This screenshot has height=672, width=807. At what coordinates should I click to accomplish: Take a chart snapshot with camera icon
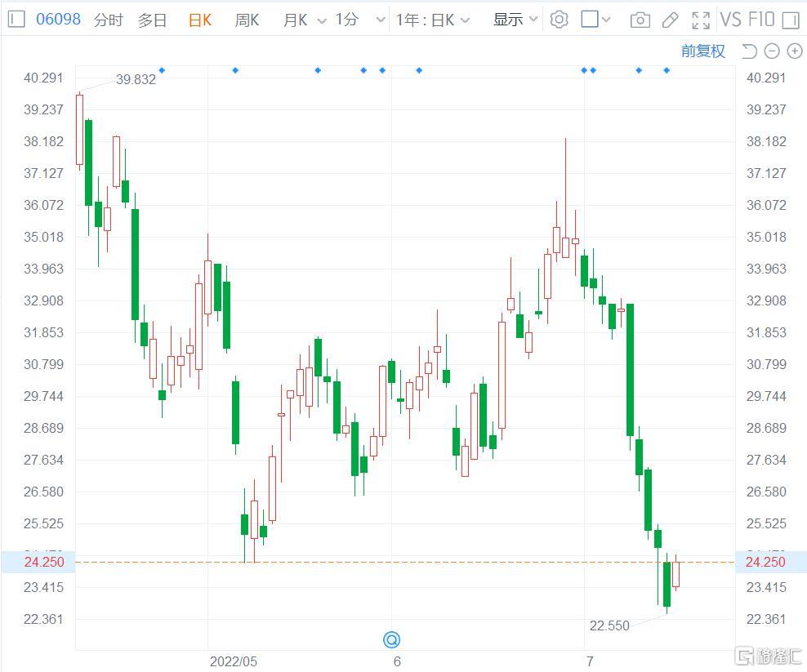(x=640, y=20)
